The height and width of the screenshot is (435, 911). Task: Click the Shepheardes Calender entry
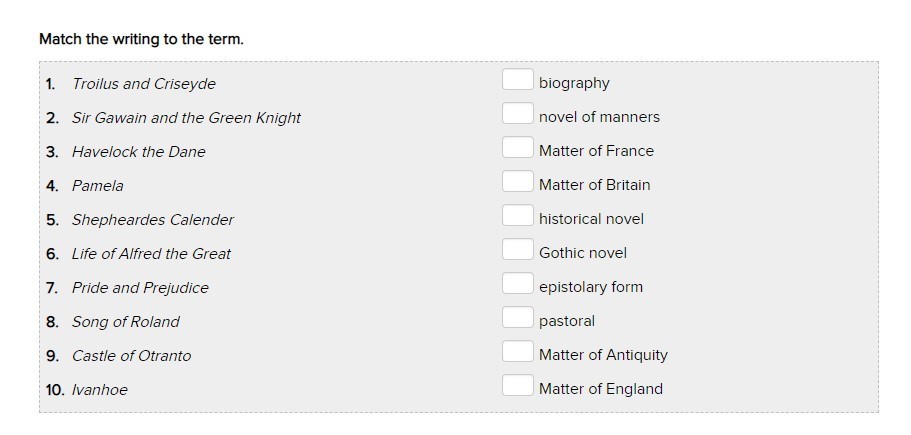pyautogui.click(x=152, y=220)
